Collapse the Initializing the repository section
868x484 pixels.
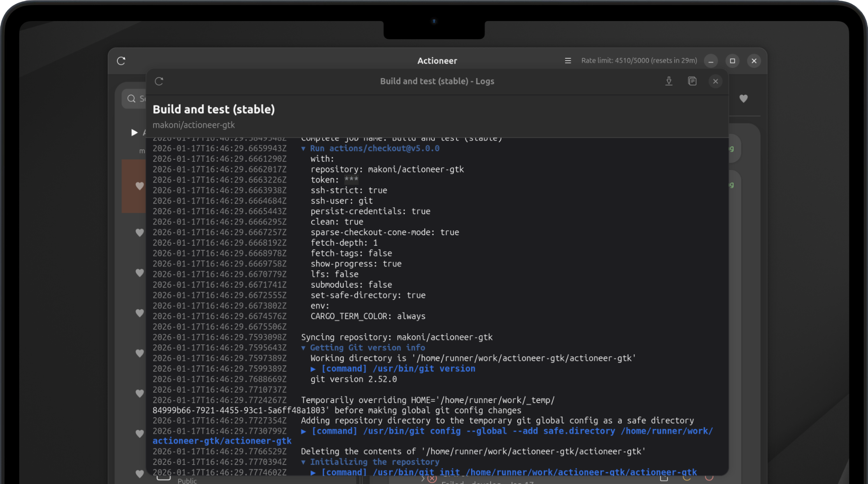(304, 462)
